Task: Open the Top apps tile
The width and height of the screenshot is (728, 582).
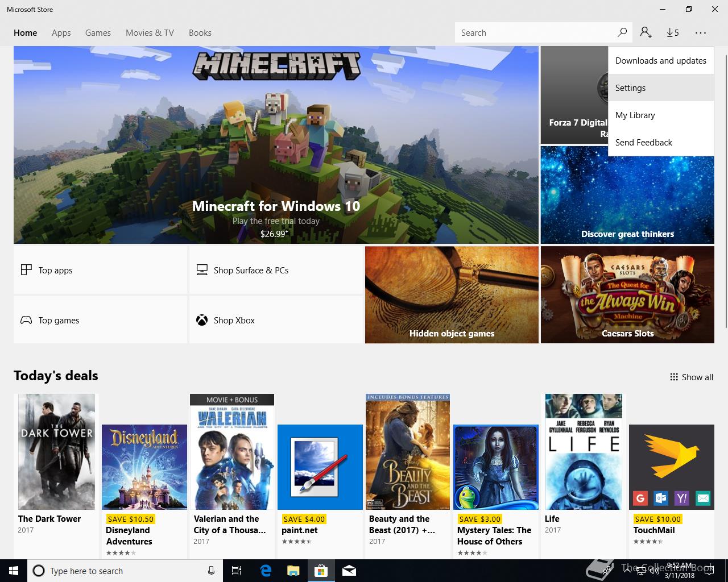Action: coord(100,270)
